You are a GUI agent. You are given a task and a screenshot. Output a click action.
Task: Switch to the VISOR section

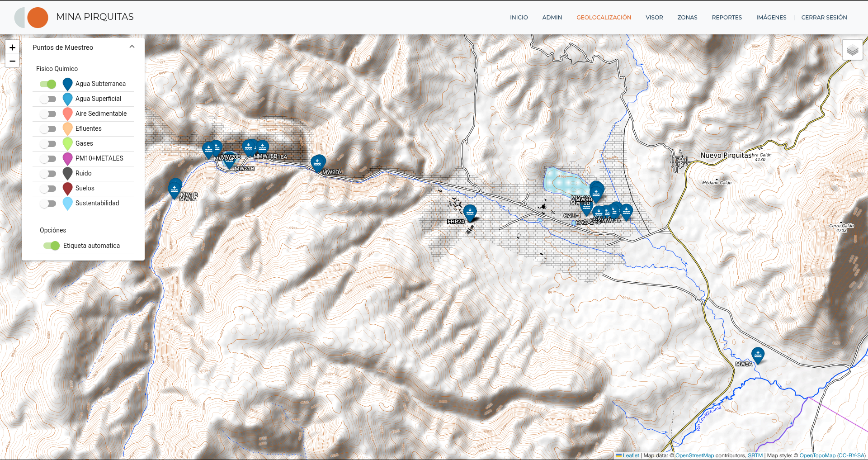pos(654,17)
